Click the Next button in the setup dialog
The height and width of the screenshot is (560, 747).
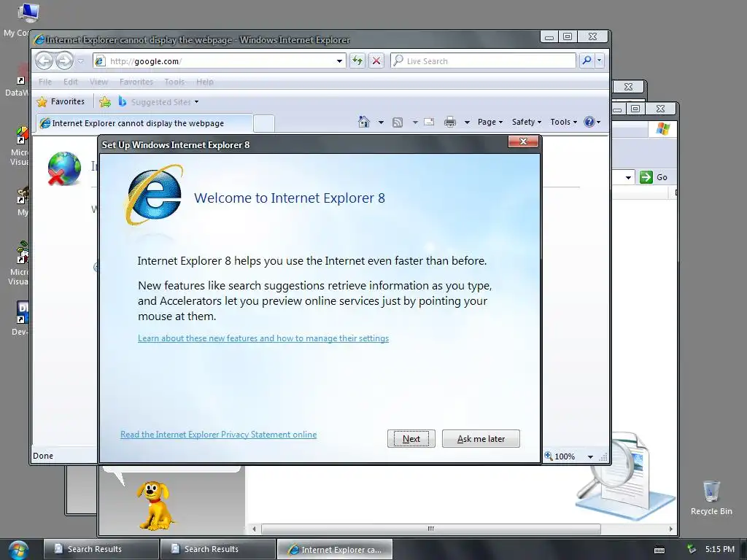point(411,438)
